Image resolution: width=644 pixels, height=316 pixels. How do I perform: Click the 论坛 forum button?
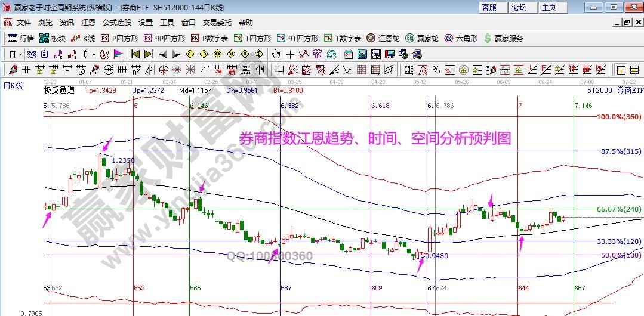523,7
